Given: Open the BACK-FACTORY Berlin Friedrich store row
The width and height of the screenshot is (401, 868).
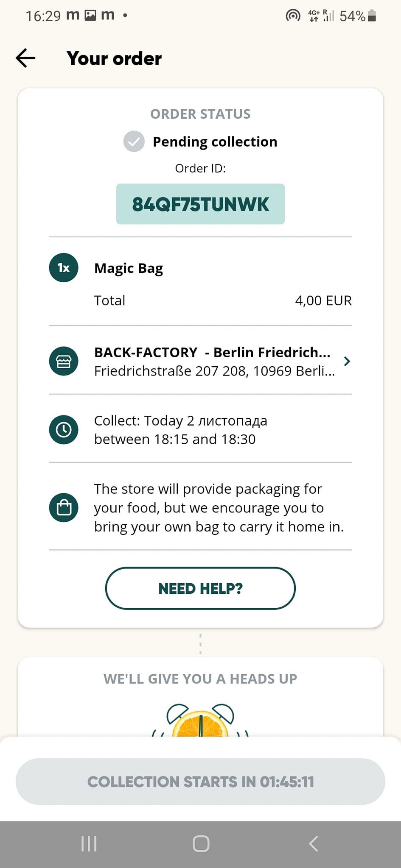Looking at the screenshot, I should tap(200, 361).
